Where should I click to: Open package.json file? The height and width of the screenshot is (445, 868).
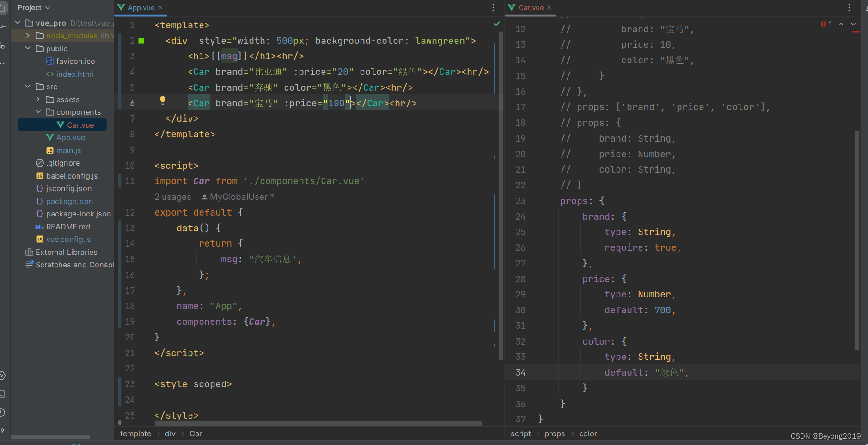[x=64, y=201]
